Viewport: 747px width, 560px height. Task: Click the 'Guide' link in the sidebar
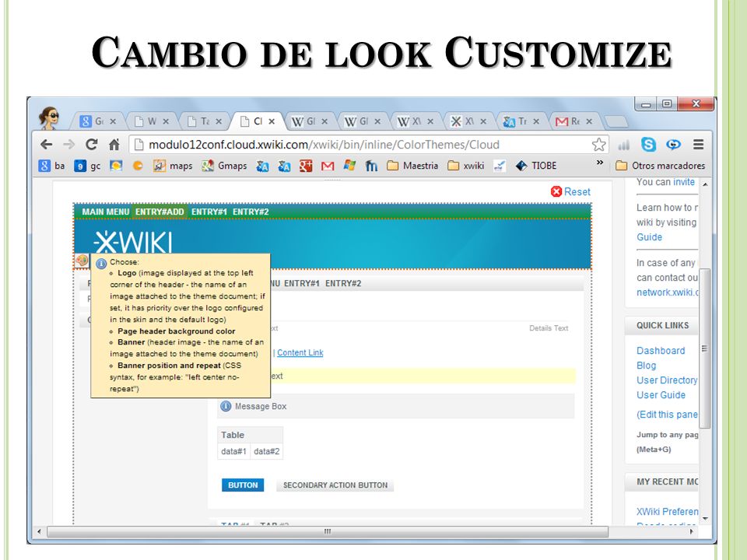649,236
